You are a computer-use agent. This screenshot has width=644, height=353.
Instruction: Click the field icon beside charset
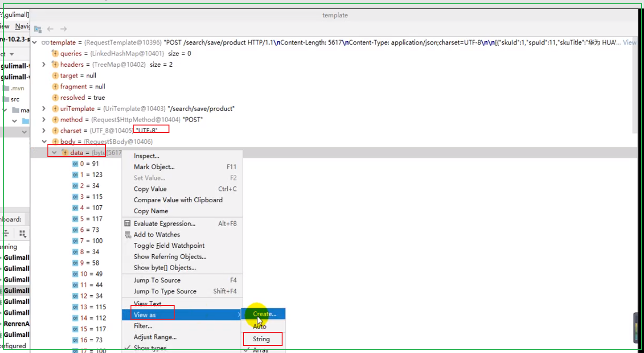click(x=55, y=131)
